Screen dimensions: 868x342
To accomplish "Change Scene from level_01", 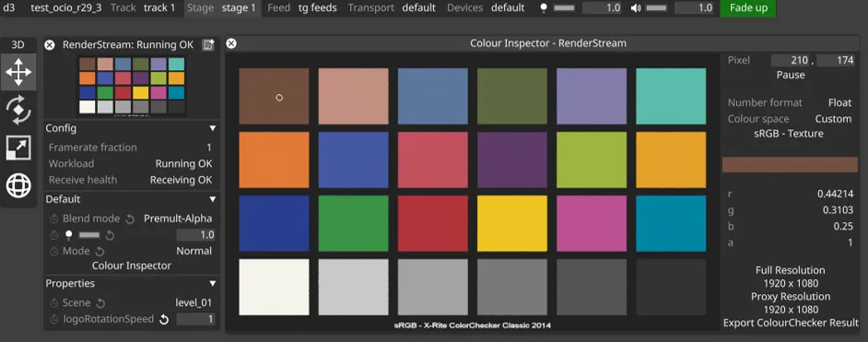I will point(194,302).
